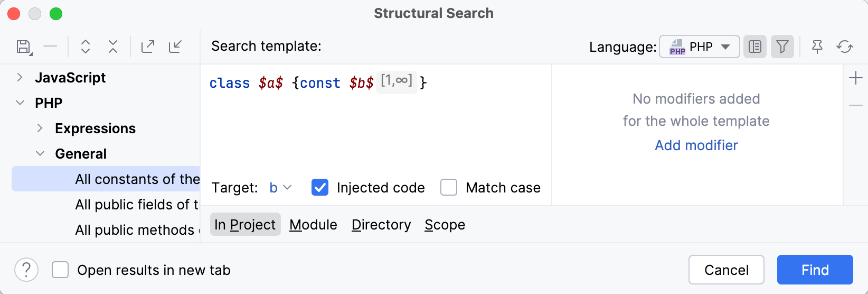
Task: Open the Language PHP dropdown
Action: tap(699, 47)
